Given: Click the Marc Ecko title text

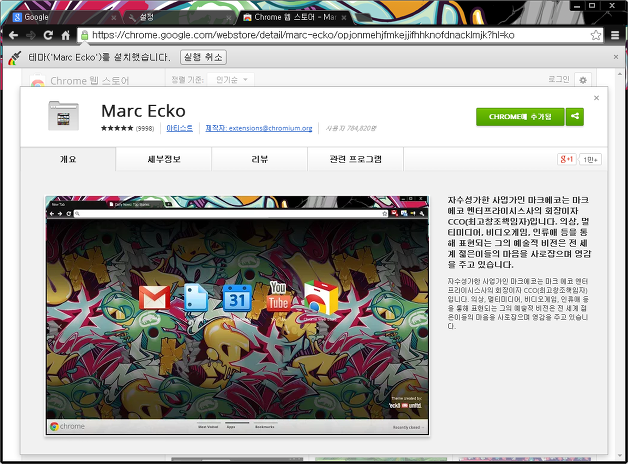Looking at the screenshot, I should click(x=143, y=111).
